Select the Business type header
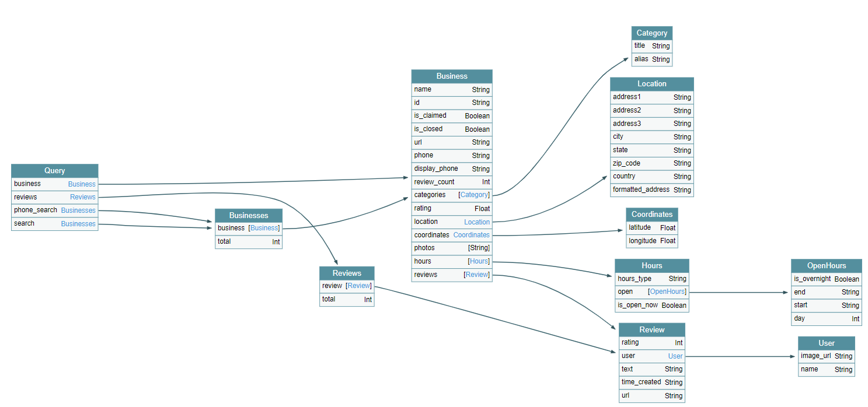 (x=452, y=76)
